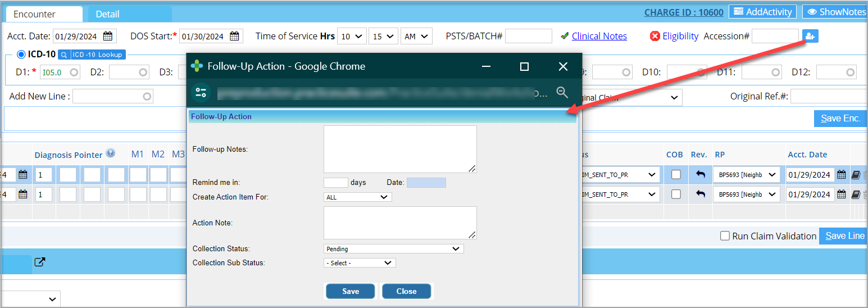Enable the Run Claim Validation checkbox
This screenshot has width=868, height=308.
point(725,236)
